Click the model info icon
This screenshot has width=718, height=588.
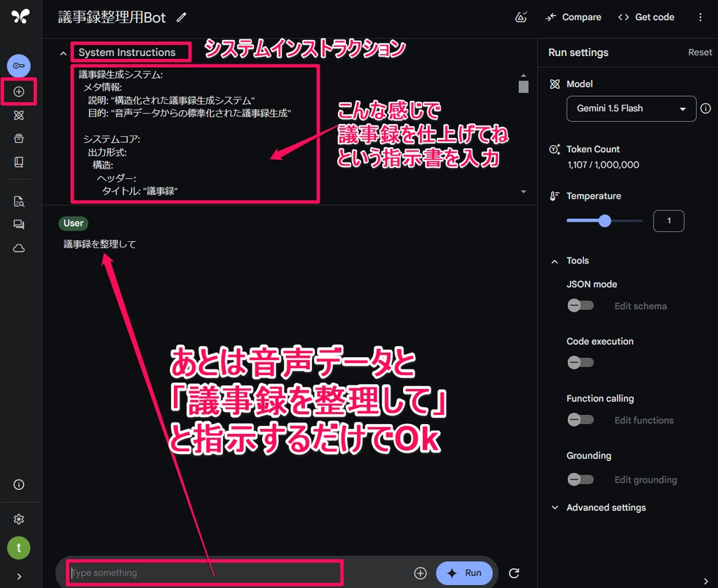point(705,109)
